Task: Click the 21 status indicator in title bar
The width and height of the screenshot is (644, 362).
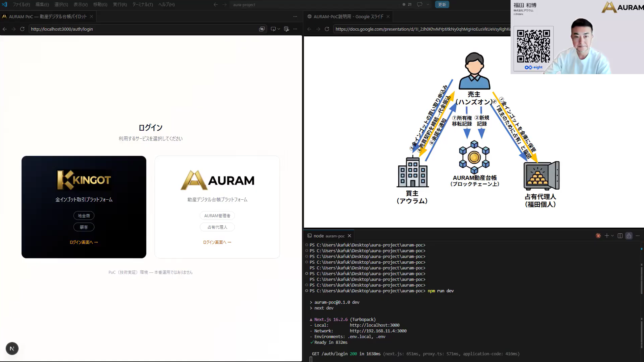Action: [x=407, y=4]
